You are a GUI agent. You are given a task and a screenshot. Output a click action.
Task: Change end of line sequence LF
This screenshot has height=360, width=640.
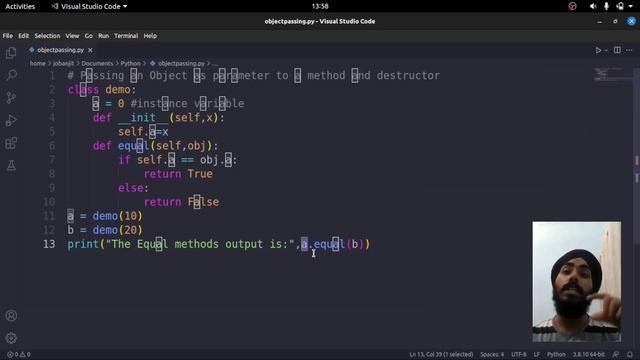[536, 354]
